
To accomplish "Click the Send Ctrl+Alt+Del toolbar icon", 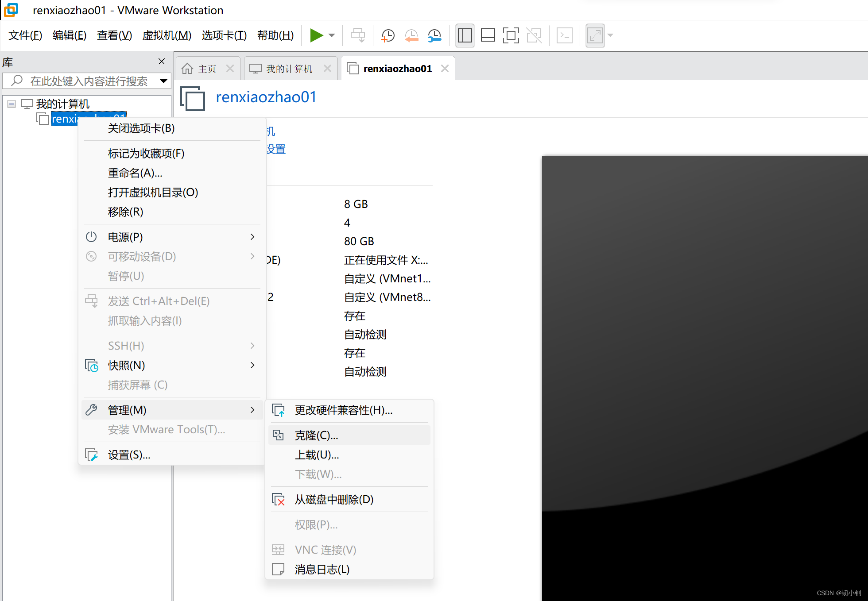I will click(x=358, y=35).
